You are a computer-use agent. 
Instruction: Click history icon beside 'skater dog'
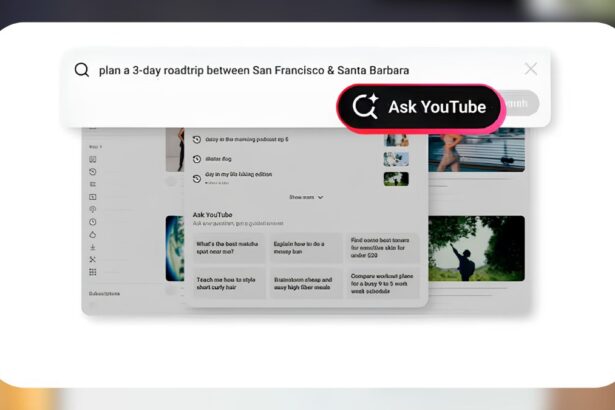pos(197,159)
